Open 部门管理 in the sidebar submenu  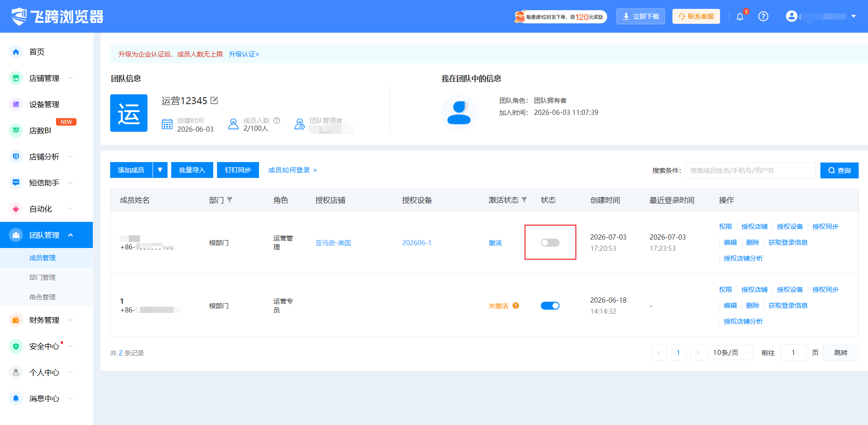point(42,277)
